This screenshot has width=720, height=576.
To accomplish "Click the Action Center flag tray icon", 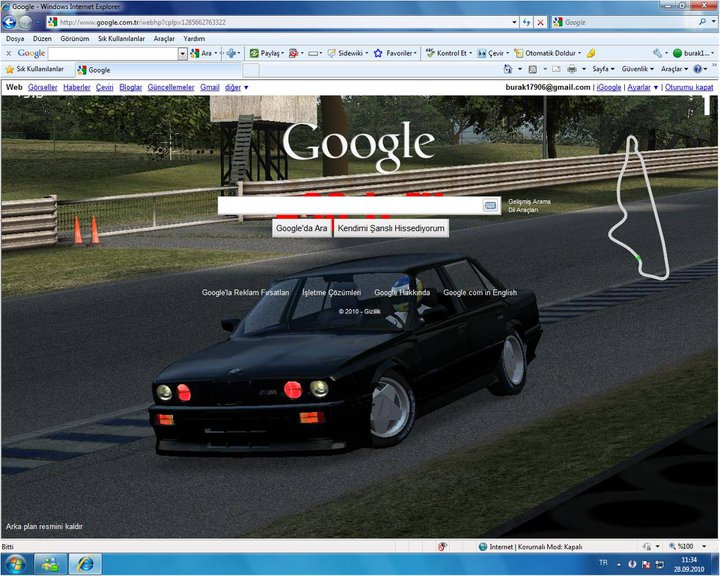I will click(646, 564).
